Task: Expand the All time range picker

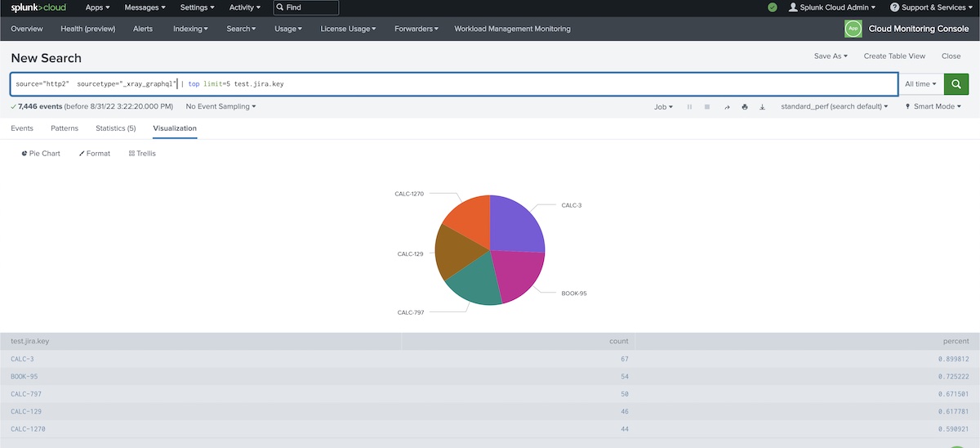Action: point(920,84)
